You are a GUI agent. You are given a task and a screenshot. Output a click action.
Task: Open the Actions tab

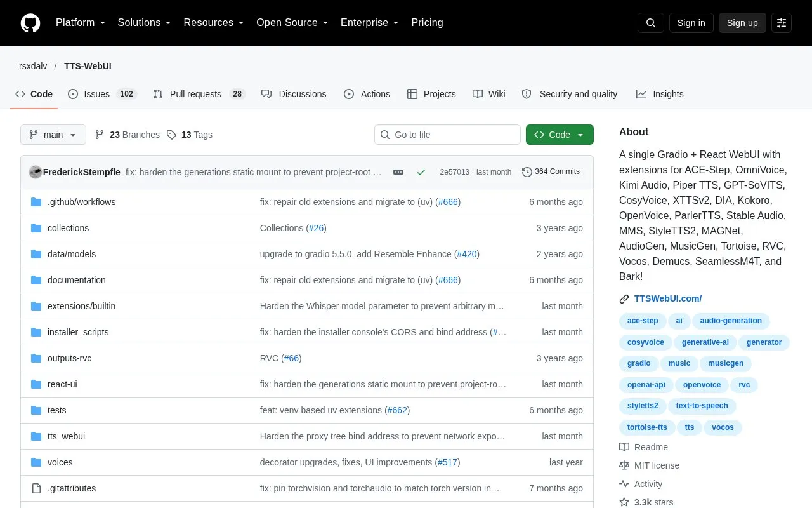(367, 94)
